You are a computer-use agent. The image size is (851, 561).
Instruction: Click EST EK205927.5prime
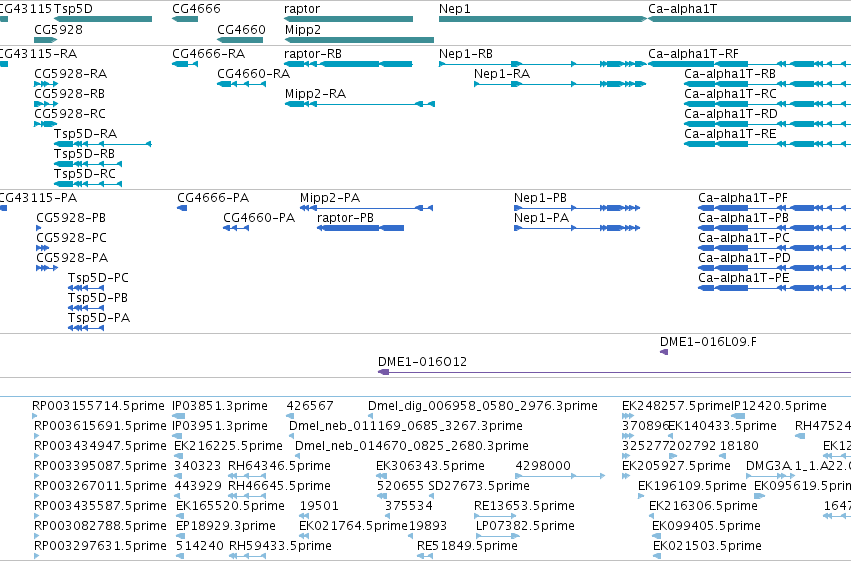click(x=676, y=467)
